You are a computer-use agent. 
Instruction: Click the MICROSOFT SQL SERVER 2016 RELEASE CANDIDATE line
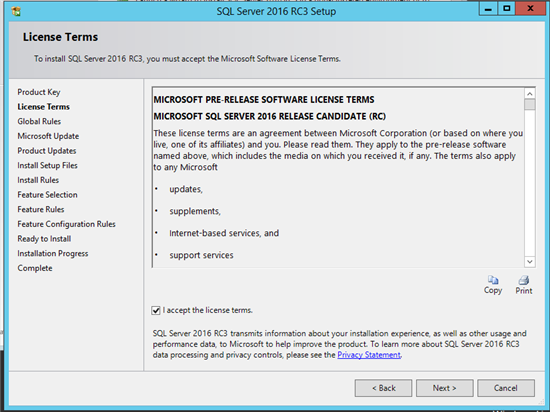269,116
